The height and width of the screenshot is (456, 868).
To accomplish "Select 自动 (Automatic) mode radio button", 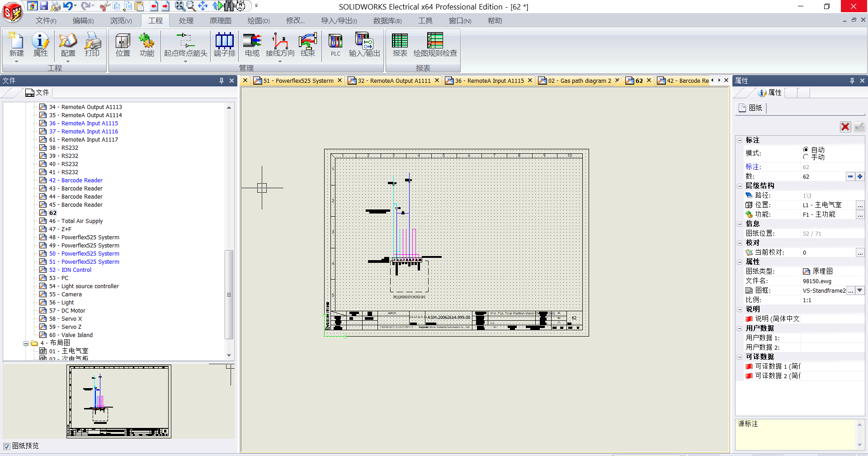I will point(806,150).
